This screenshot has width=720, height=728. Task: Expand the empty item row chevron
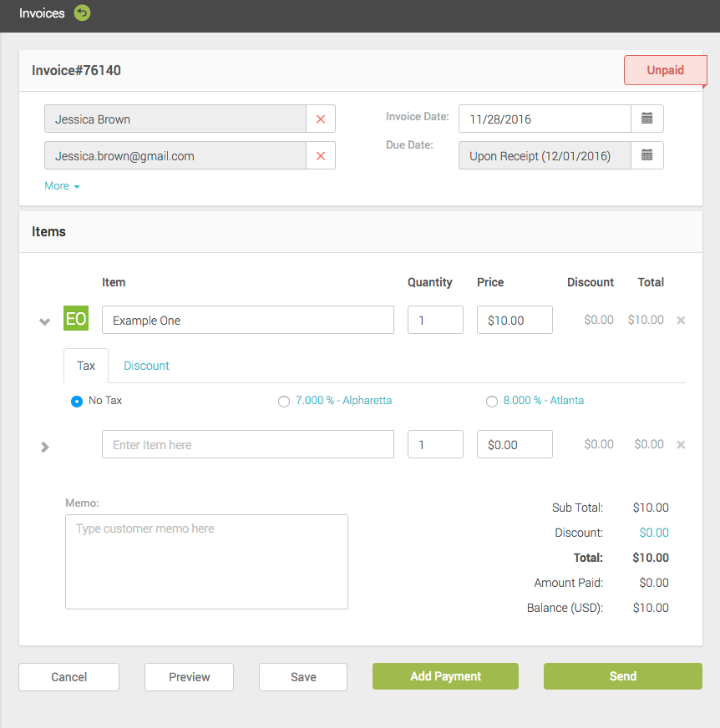coord(45,447)
